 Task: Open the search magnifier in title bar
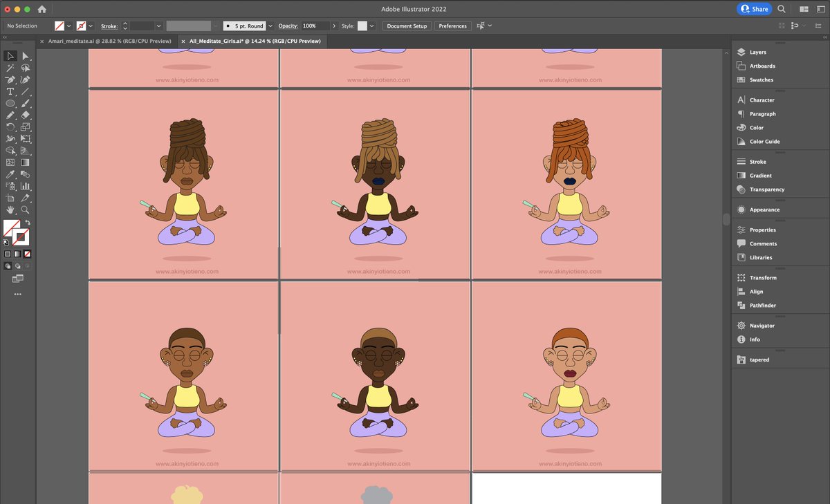click(x=782, y=9)
